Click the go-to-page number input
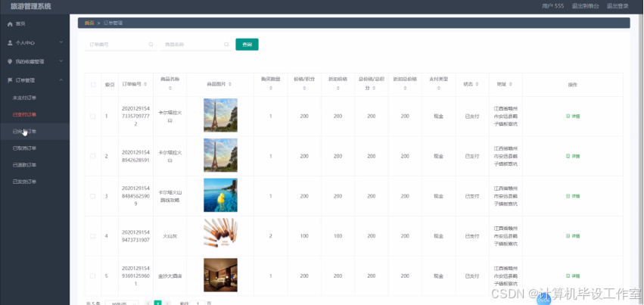The height and width of the screenshot is (305, 644). tap(198, 303)
